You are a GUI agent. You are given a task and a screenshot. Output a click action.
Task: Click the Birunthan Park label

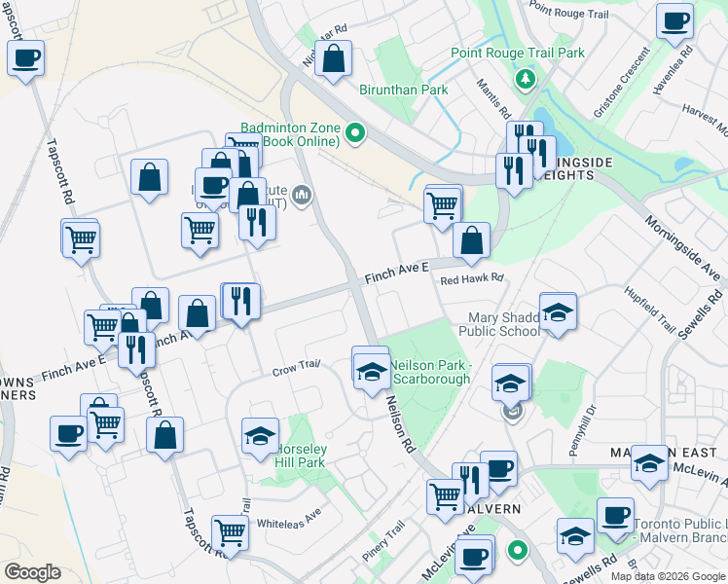click(x=404, y=90)
